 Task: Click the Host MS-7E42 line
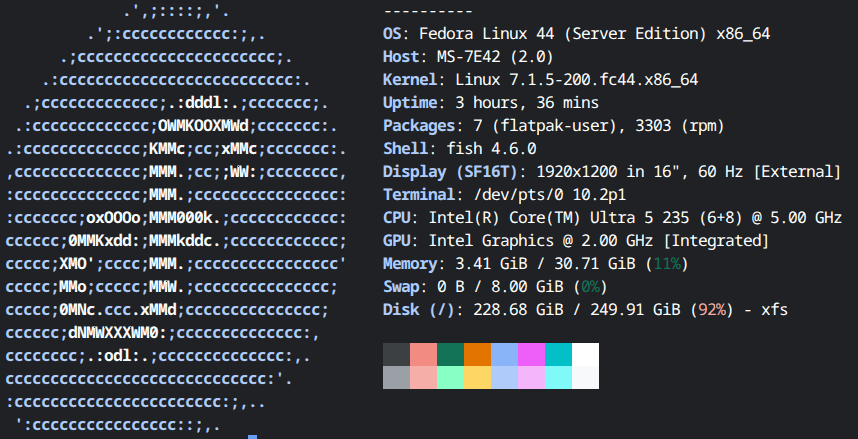click(x=468, y=57)
